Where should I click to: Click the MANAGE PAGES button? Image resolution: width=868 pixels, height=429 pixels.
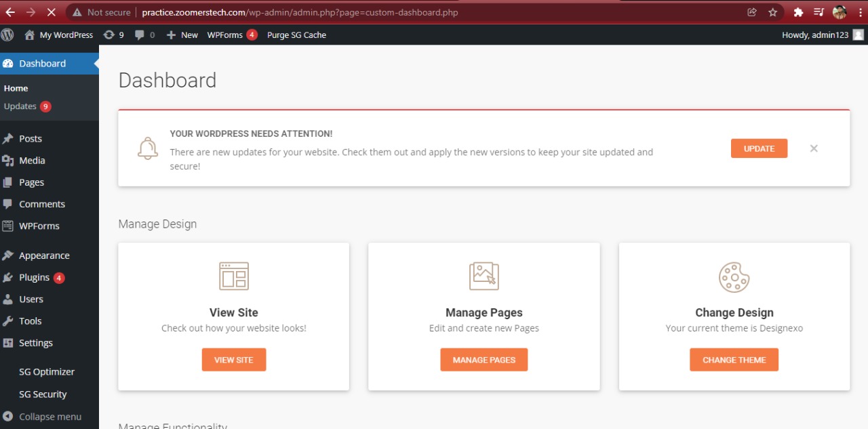pos(484,360)
